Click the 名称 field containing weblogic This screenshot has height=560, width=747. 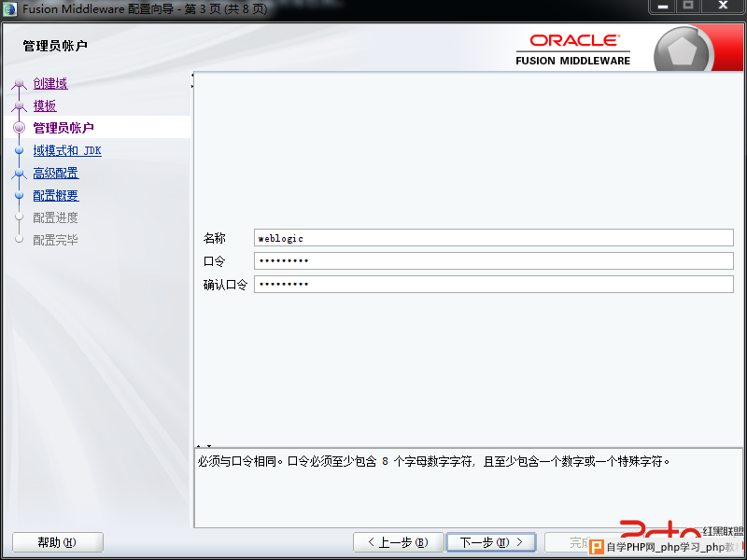[x=494, y=238]
